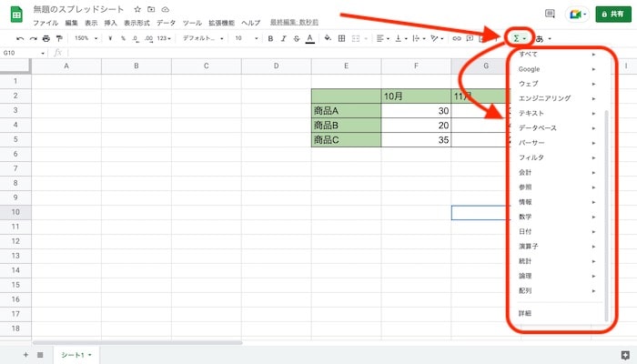Click the print icon

point(46,39)
